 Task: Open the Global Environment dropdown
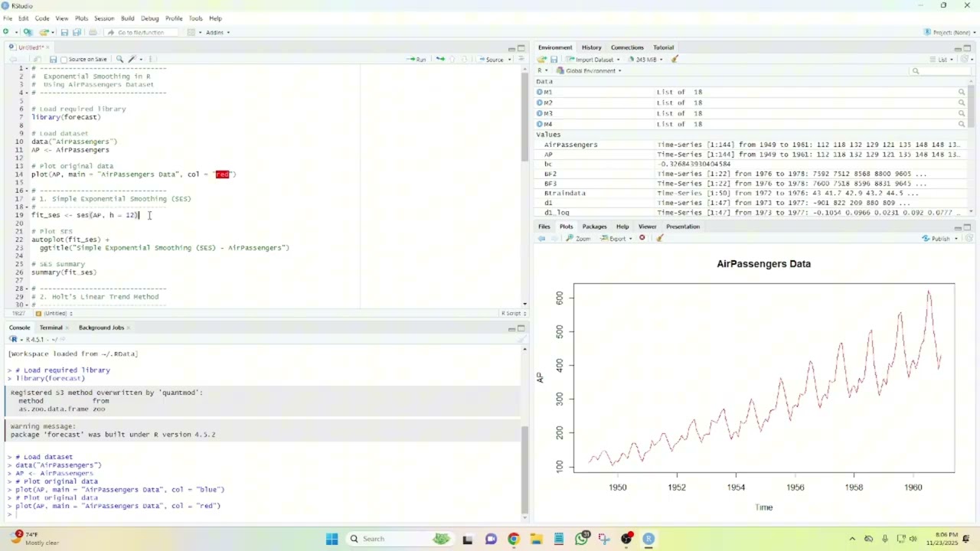[589, 70]
